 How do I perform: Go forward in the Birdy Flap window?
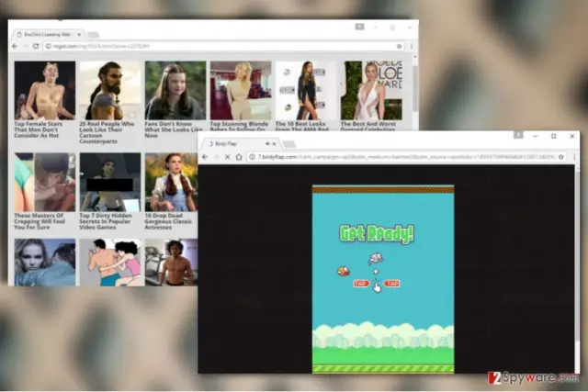point(217,157)
